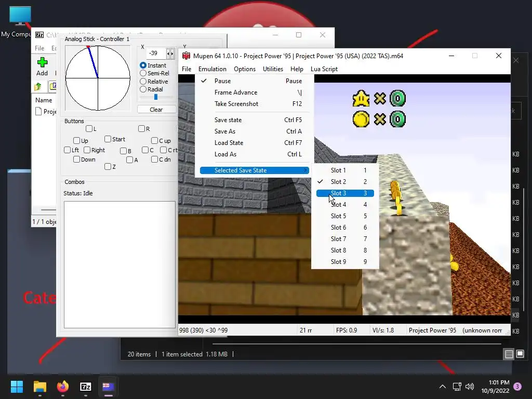Image resolution: width=532 pixels, height=399 pixels.
Task: Choose Take Screenshot
Action: 255,104
